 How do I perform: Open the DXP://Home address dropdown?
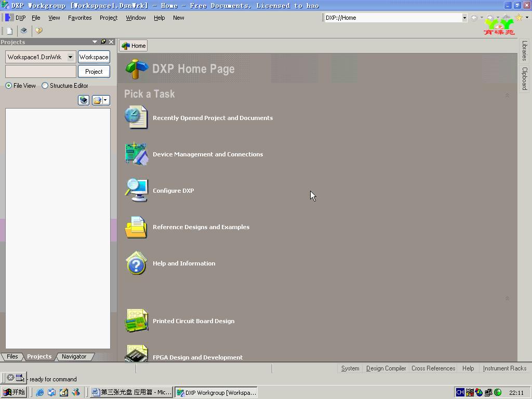[x=464, y=18]
